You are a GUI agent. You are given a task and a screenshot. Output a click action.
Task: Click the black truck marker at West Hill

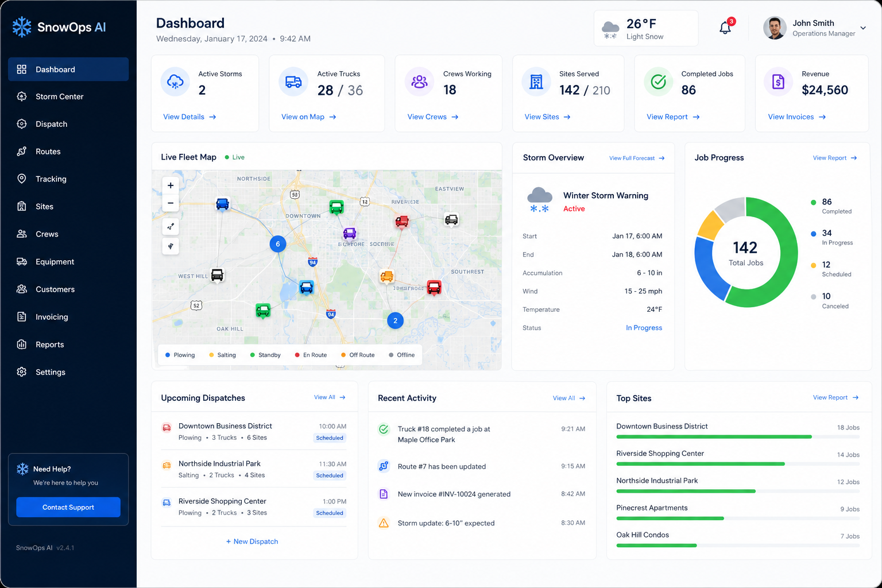coord(217,275)
